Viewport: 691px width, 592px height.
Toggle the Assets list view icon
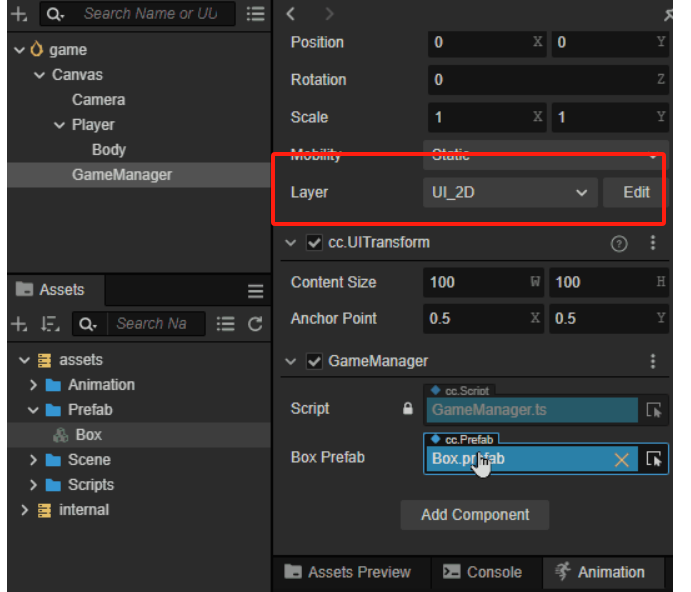tap(226, 324)
